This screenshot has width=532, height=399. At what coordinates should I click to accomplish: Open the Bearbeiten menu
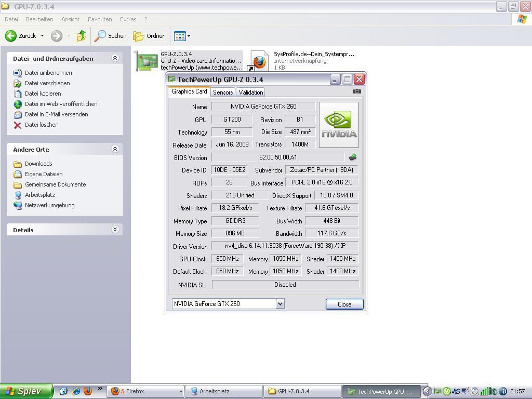39,19
